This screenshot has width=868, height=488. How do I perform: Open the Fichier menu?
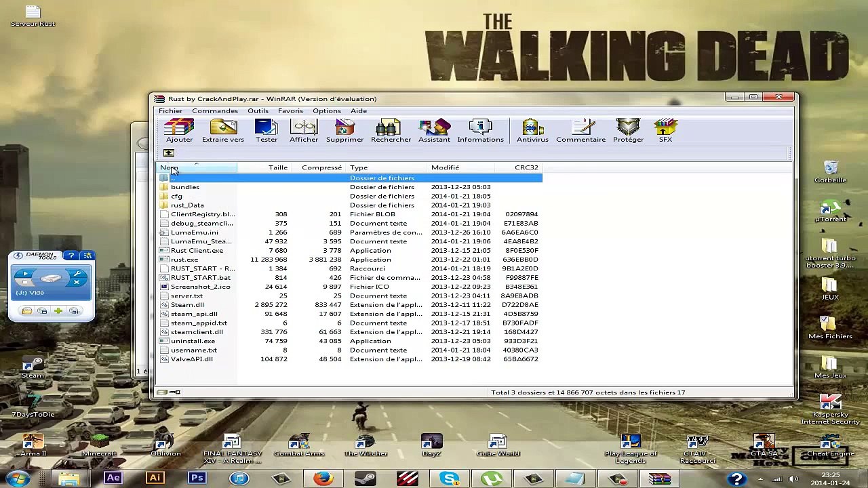point(171,111)
